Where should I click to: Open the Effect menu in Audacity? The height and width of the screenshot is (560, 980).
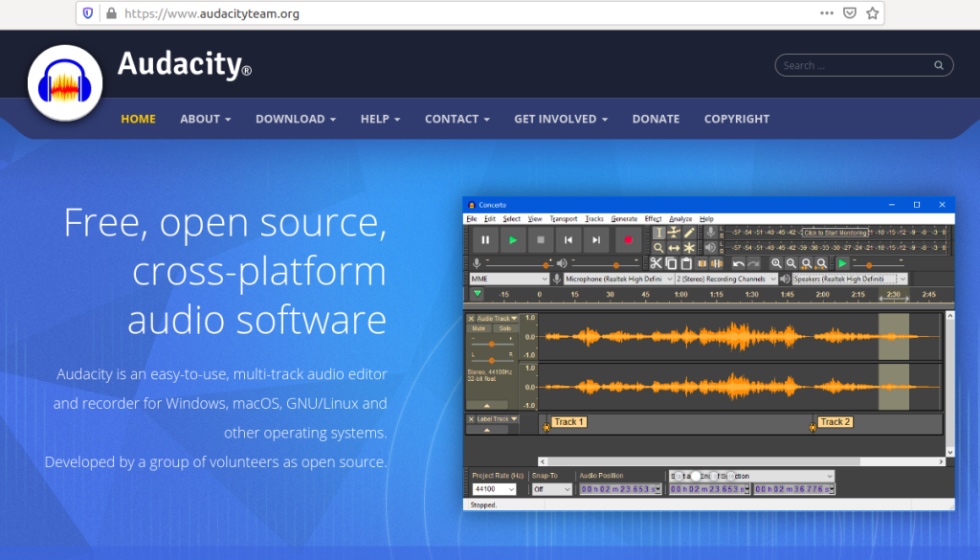coord(653,219)
